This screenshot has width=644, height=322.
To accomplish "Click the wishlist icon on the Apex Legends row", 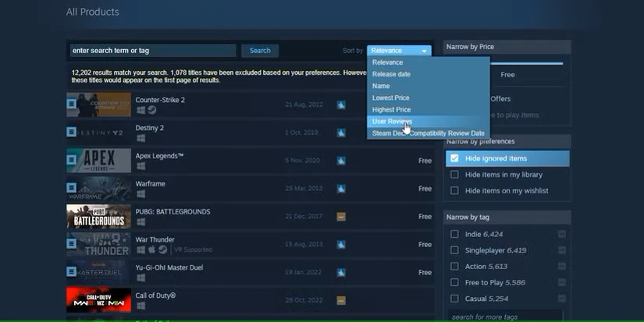I will [x=72, y=160].
